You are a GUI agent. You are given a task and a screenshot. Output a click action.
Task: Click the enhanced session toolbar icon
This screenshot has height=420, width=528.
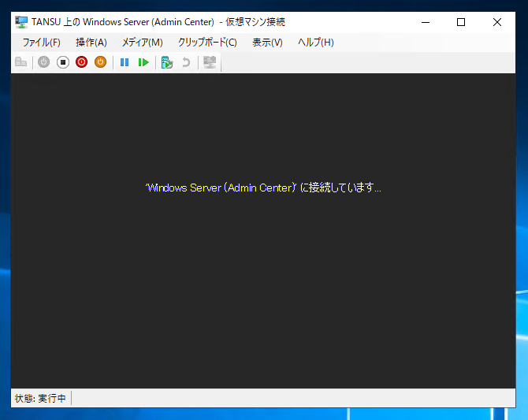tap(210, 62)
